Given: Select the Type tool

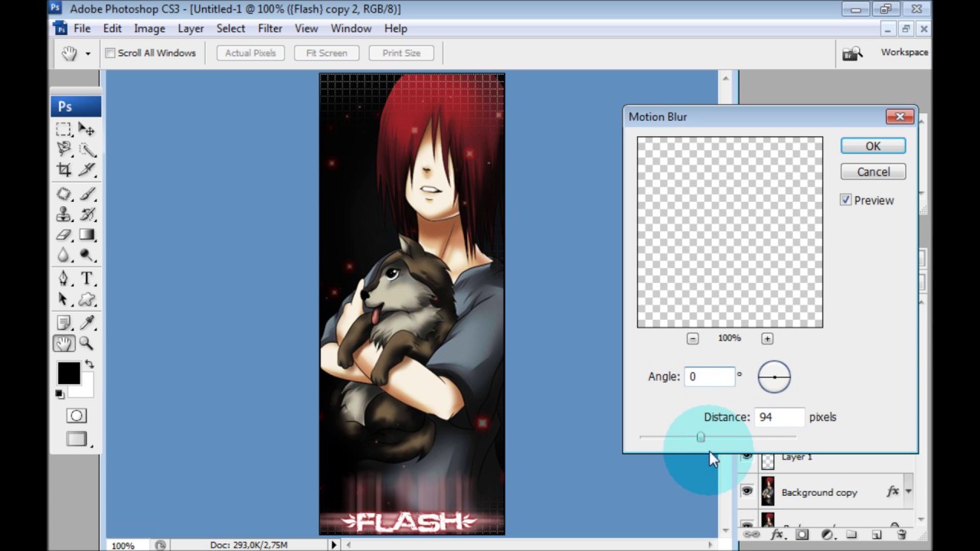Looking at the screenshot, I should [87, 279].
